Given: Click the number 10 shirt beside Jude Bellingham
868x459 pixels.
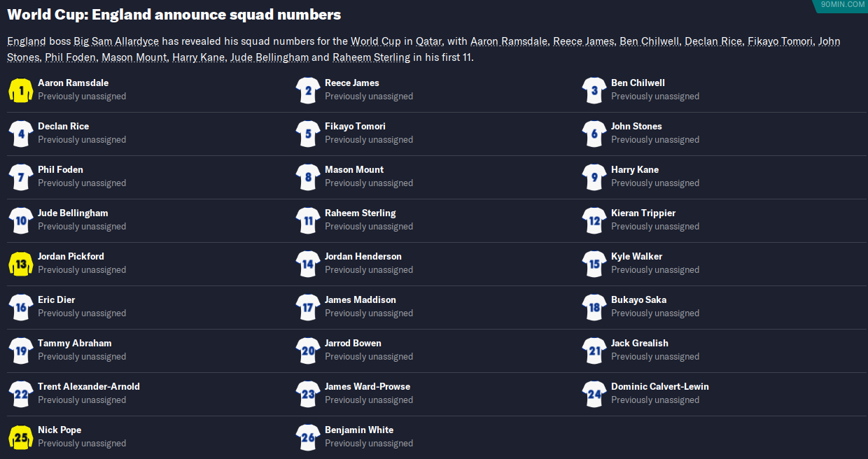Looking at the screenshot, I should (x=21, y=220).
